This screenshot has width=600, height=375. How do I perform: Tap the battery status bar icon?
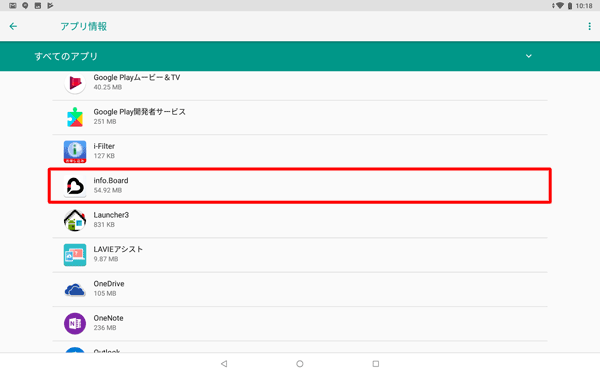click(570, 6)
